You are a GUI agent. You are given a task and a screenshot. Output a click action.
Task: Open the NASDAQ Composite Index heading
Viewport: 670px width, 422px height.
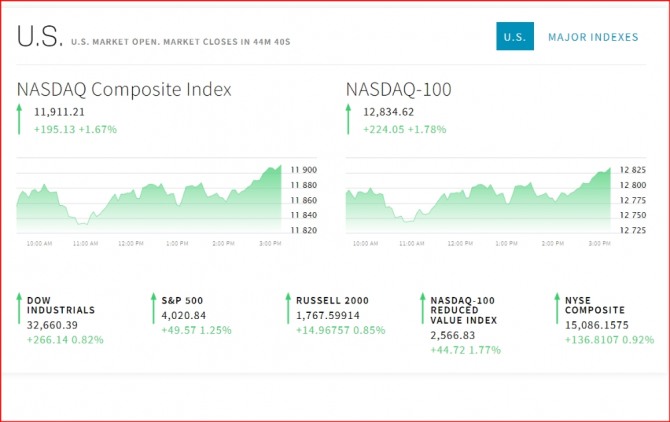[x=124, y=89]
